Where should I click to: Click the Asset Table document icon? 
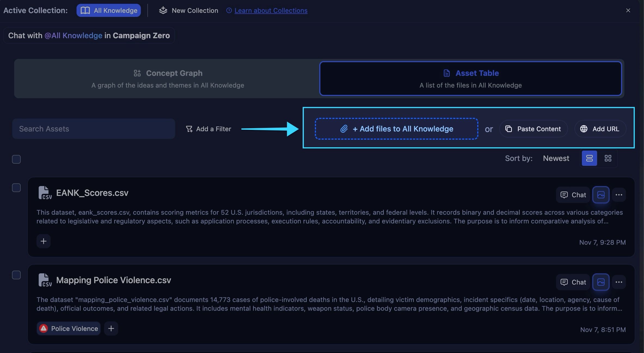click(x=447, y=73)
